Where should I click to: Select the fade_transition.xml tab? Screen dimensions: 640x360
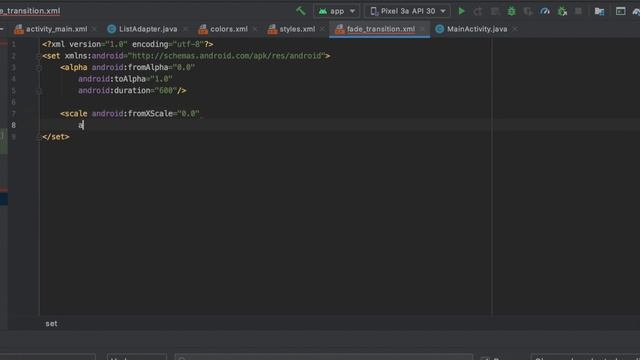click(x=380, y=29)
